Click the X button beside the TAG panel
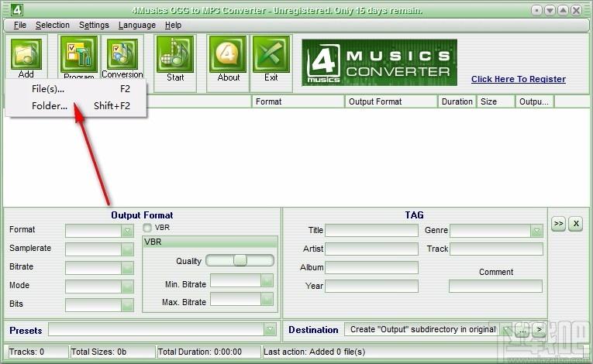This screenshot has width=593, height=364. click(x=576, y=223)
